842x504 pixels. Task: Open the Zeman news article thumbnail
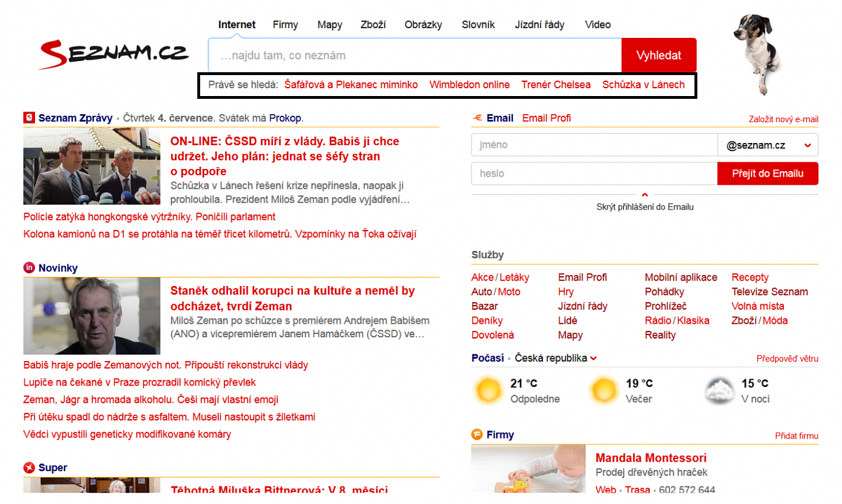coord(92,316)
